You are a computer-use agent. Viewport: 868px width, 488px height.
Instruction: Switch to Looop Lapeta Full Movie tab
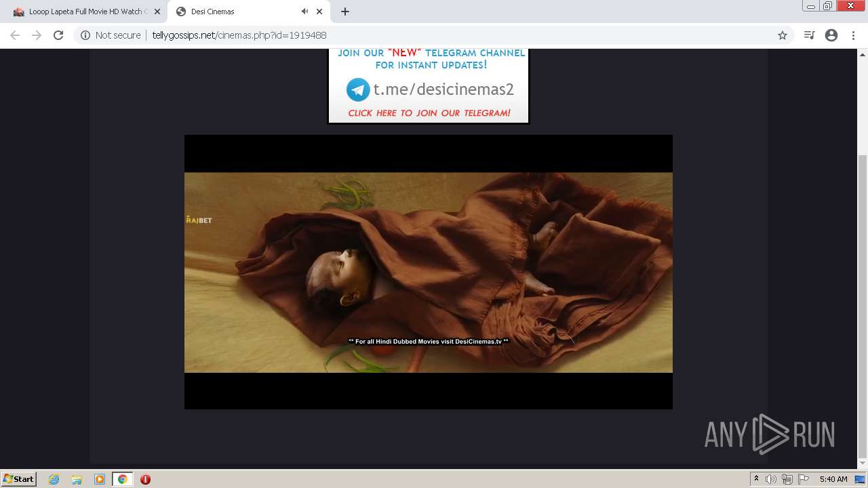(x=86, y=12)
